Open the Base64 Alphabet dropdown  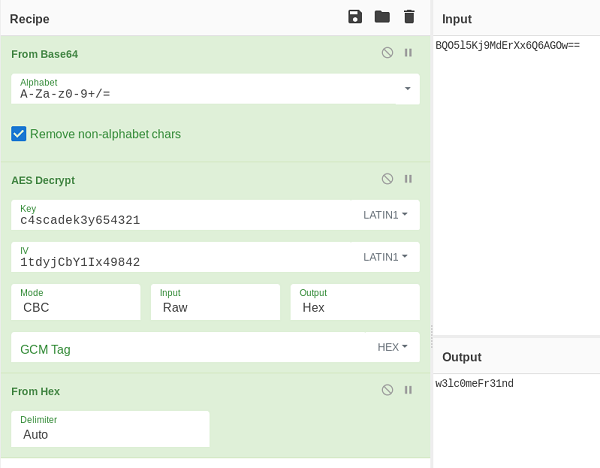[407, 89]
